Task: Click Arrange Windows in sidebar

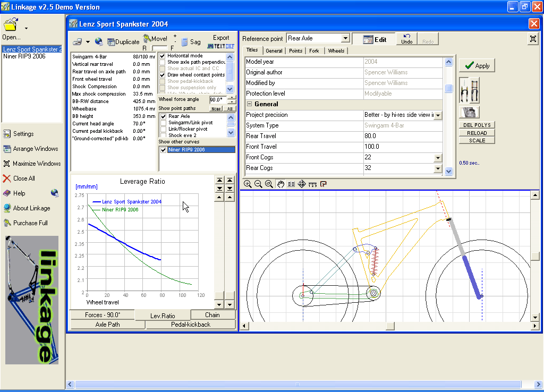Action: pos(31,149)
